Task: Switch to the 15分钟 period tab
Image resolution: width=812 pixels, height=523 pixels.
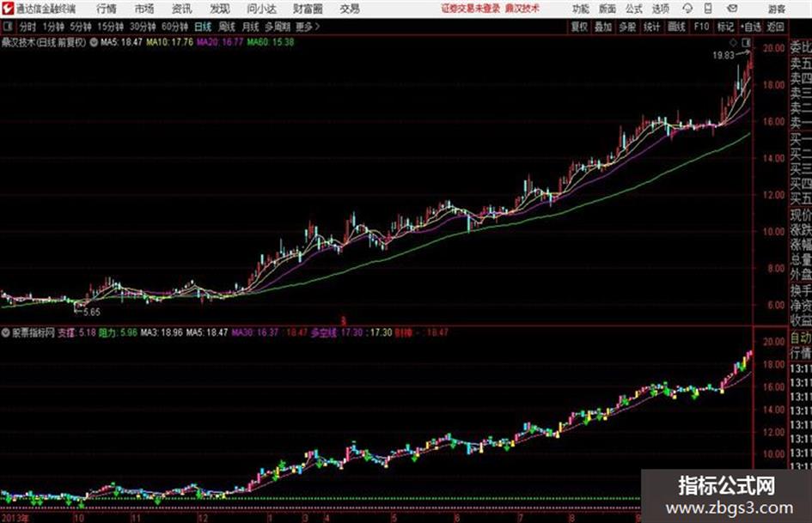Action: [111, 27]
